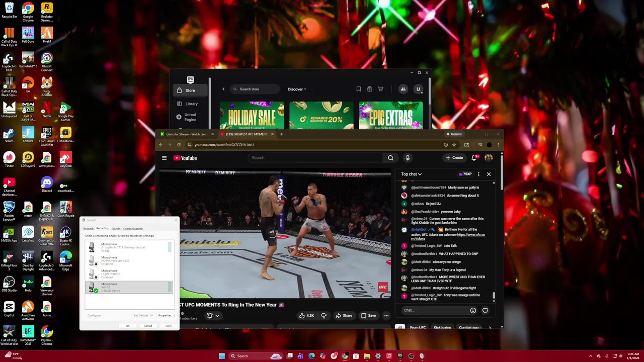
Task: Expand notification dropdown arrow beside bell
Action: [217, 316]
